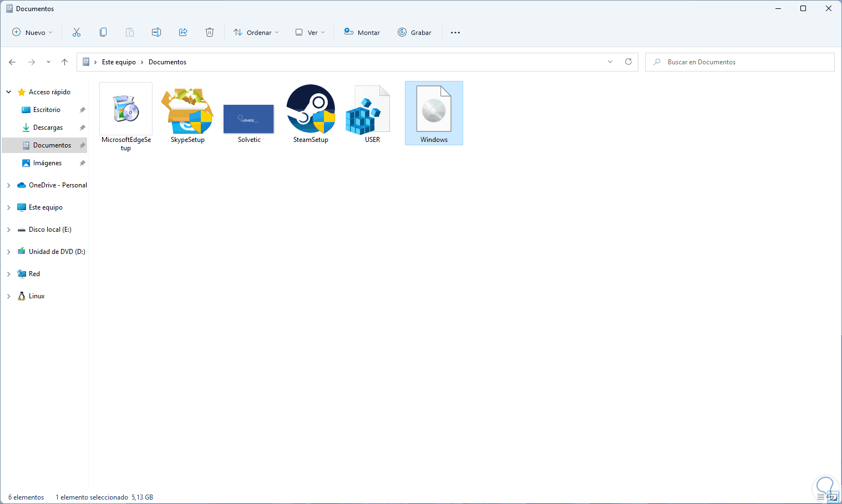
Task: Open the Ver view dropdown
Action: (310, 33)
